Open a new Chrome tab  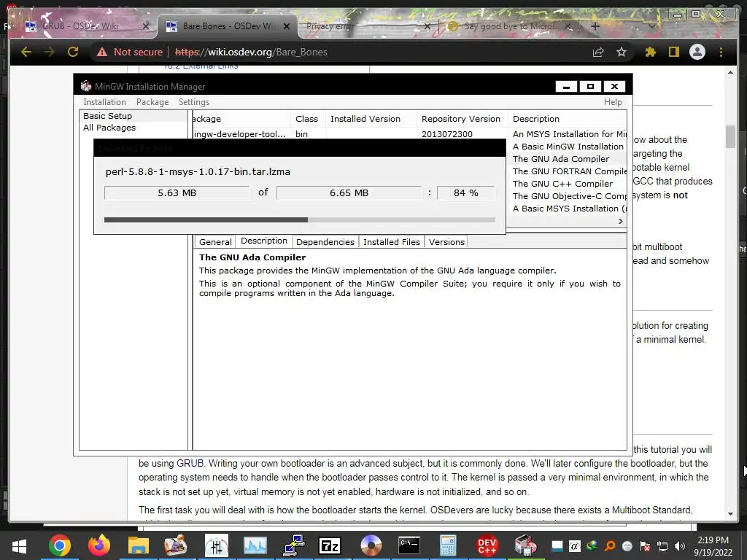point(595,26)
